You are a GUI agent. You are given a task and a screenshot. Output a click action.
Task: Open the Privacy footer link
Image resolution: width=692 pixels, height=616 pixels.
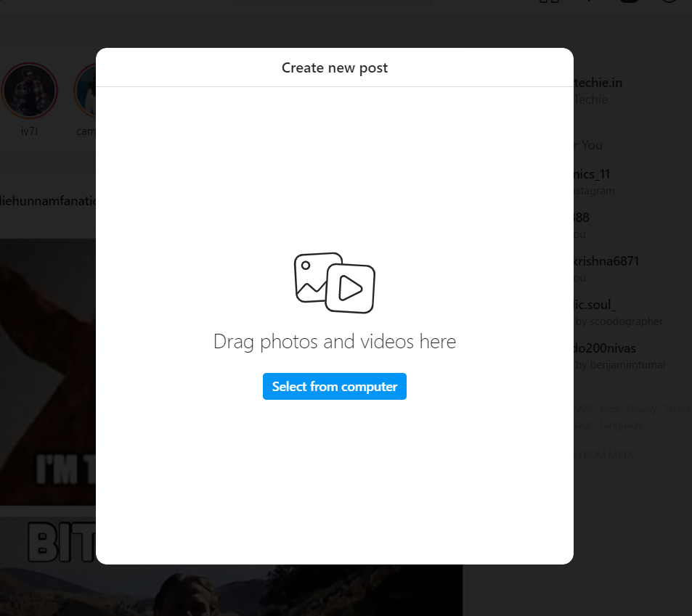641,409
